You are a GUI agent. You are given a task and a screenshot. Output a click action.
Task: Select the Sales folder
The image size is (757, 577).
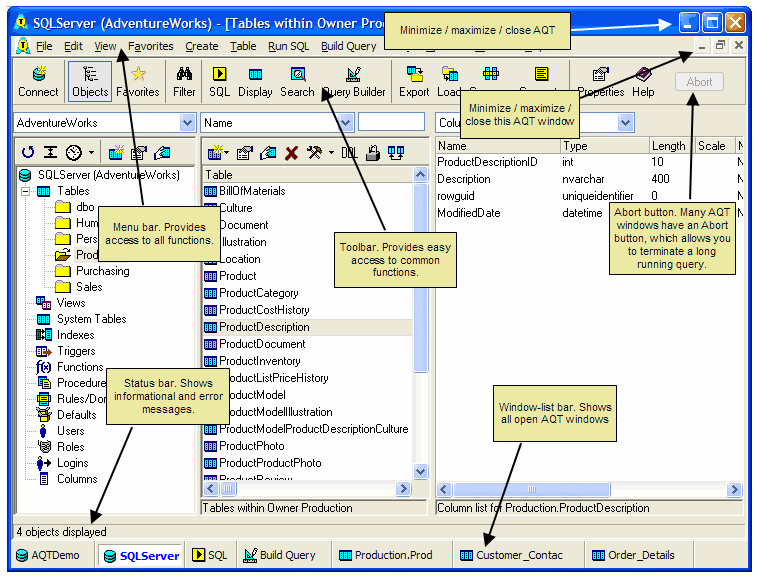tap(79, 287)
